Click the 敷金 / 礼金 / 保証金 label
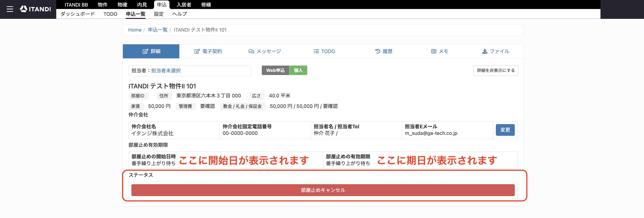Screen dimensions: 644x218 pos(242,106)
